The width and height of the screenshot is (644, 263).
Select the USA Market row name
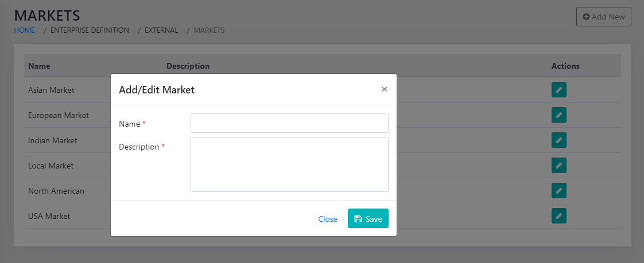pos(49,216)
